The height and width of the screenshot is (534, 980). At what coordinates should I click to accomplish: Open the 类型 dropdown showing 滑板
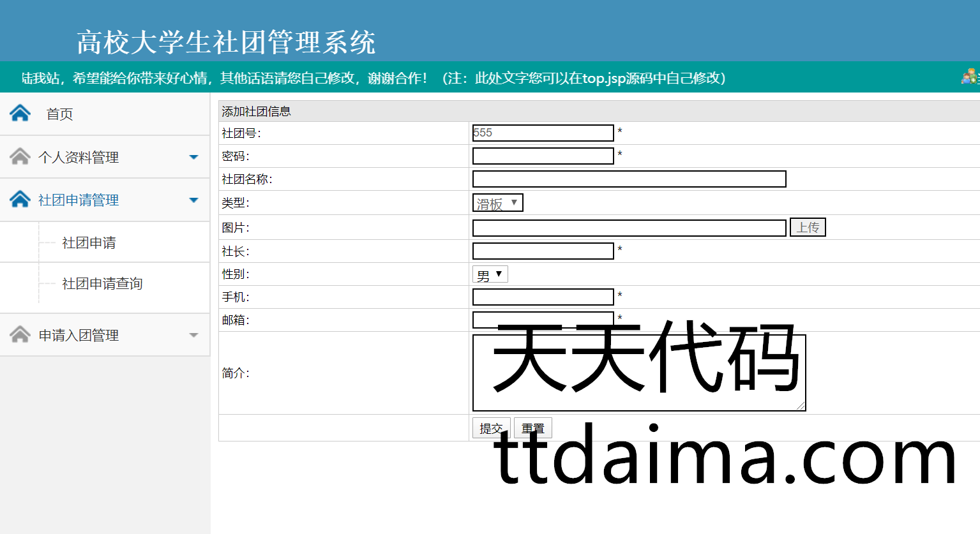497,203
